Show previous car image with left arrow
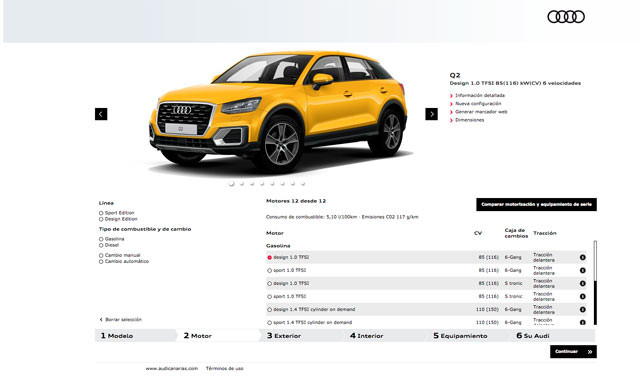 tap(101, 114)
